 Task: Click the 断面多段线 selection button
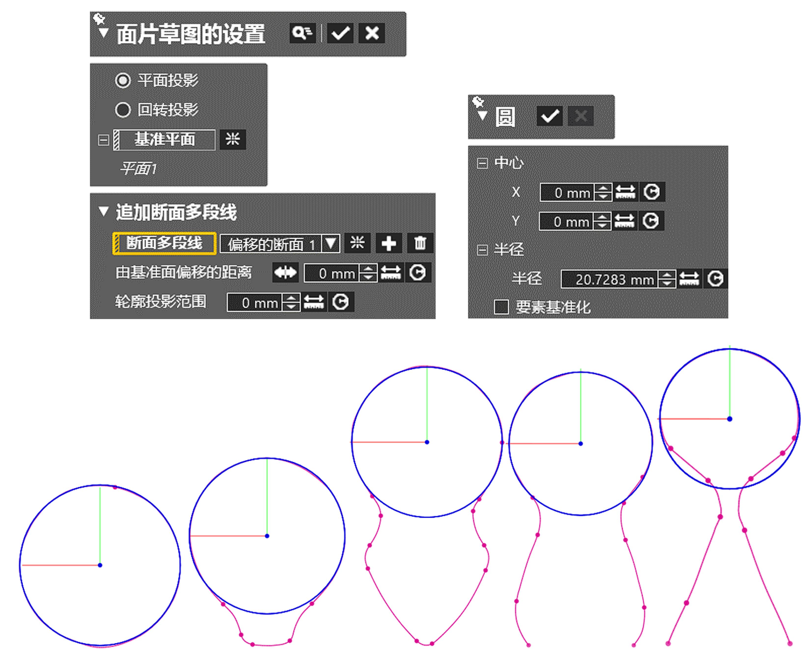(x=164, y=243)
